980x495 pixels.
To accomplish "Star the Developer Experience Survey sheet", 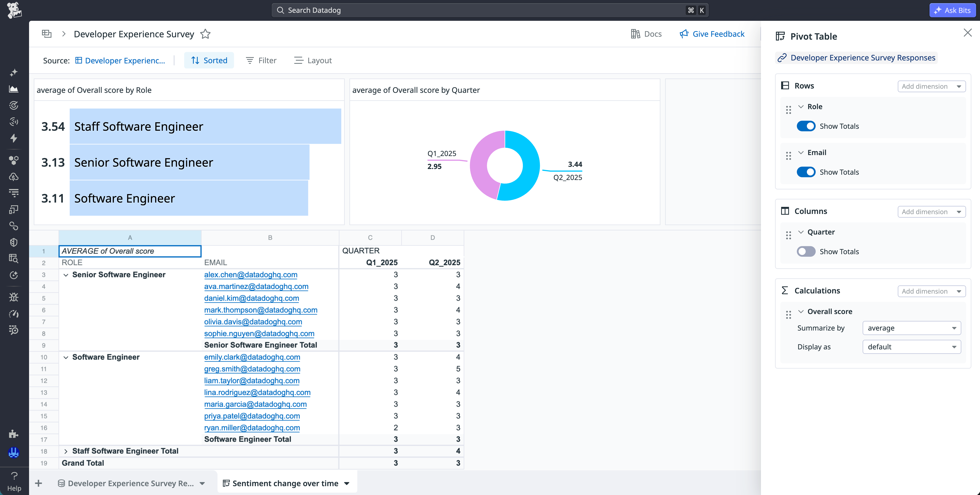I will 205,34.
